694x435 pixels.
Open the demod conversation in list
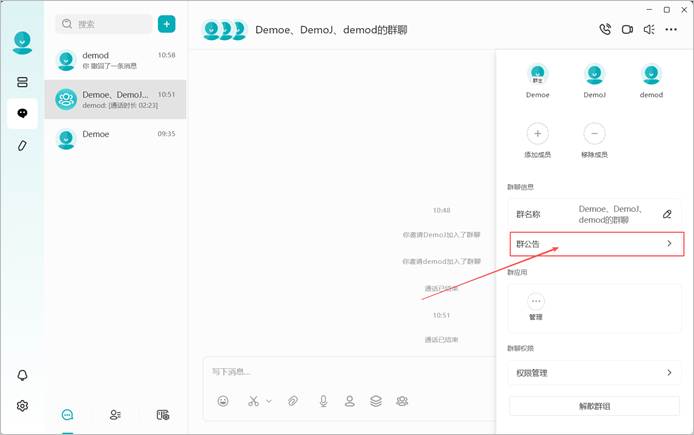tap(116, 60)
